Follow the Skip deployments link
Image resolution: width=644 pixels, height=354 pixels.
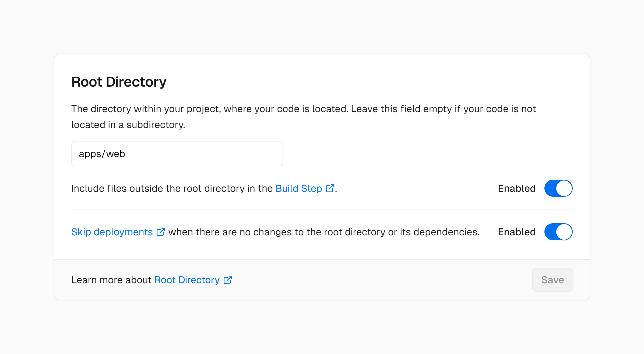coord(111,232)
